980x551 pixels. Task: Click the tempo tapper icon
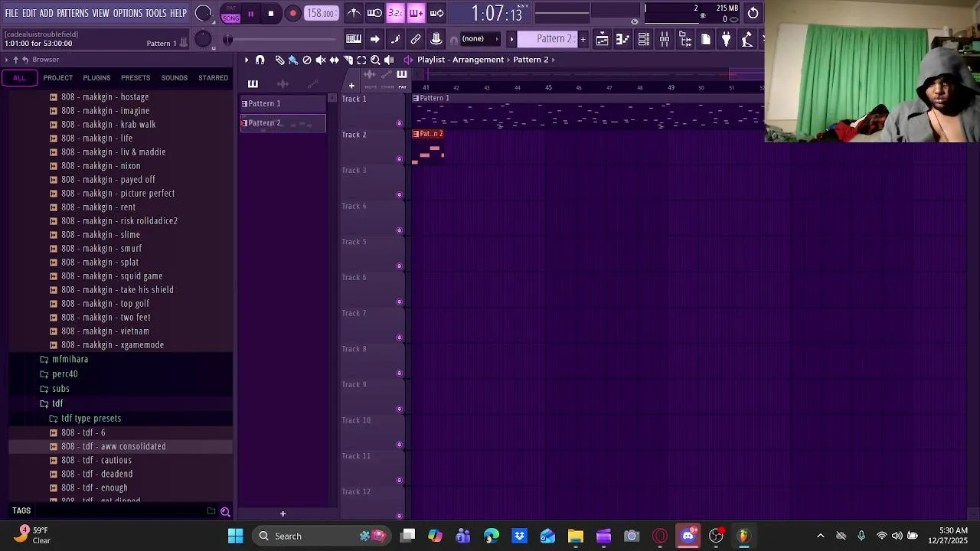[x=747, y=39]
